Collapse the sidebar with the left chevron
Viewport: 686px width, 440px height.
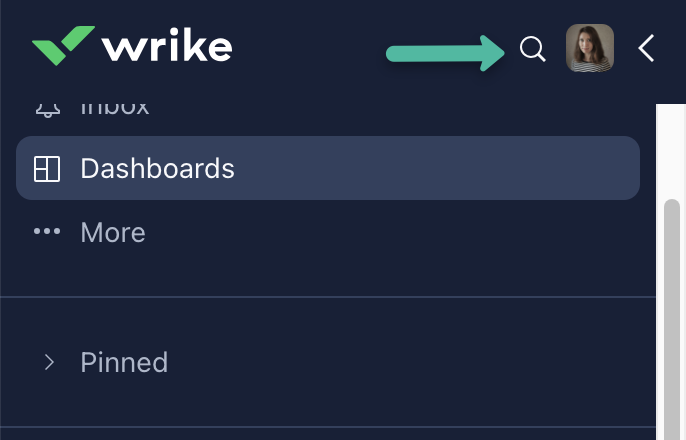[646, 49]
